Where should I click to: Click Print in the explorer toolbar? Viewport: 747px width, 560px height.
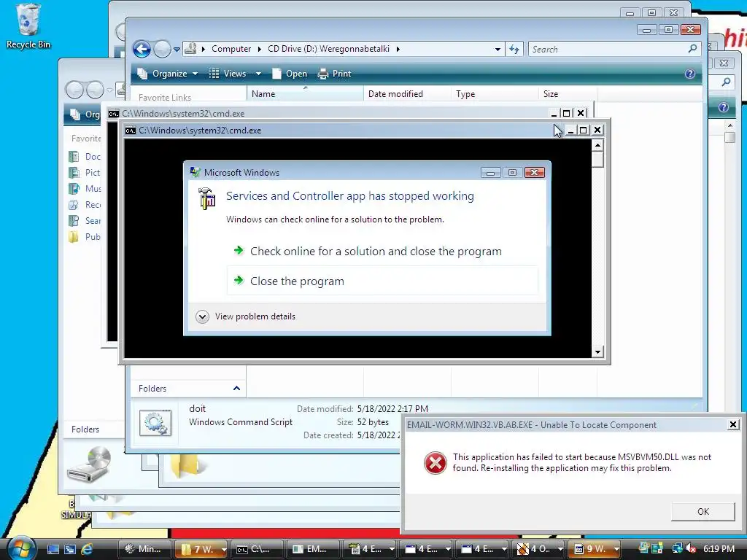click(334, 74)
